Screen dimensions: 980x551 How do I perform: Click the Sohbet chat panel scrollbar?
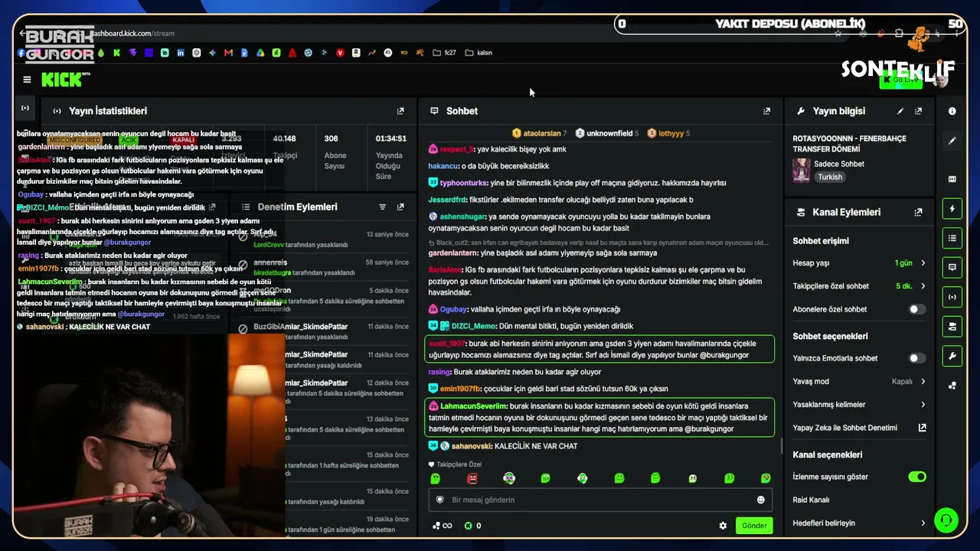(781, 445)
